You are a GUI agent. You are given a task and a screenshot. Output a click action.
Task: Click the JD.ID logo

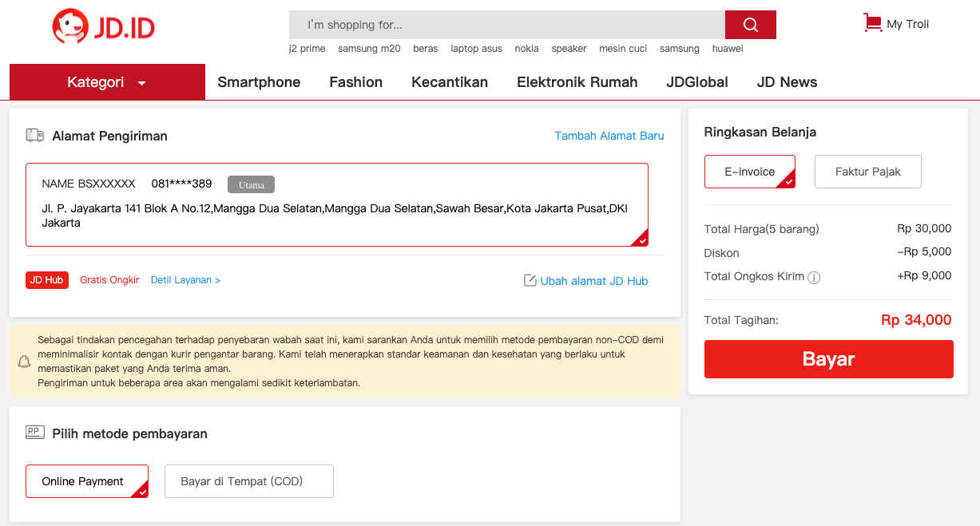tap(103, 27)
